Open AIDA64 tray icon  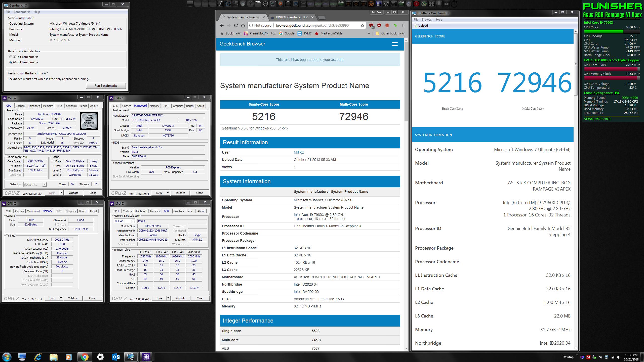(588, 357)
